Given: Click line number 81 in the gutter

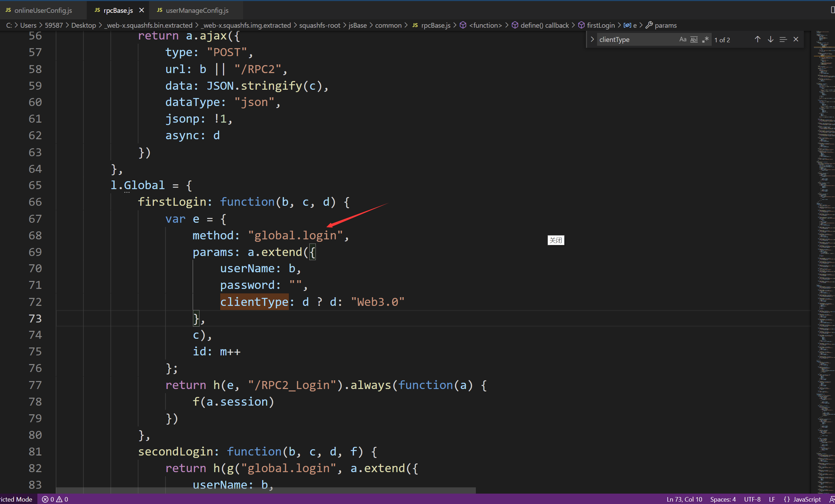Looking at the screenshot, I should pos(35,451).
